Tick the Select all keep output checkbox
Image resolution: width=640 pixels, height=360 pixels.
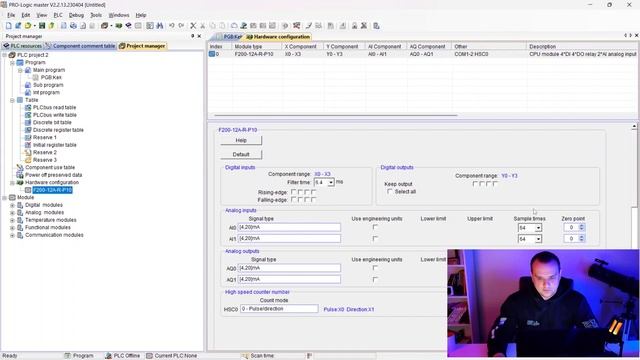pos(390,191)
